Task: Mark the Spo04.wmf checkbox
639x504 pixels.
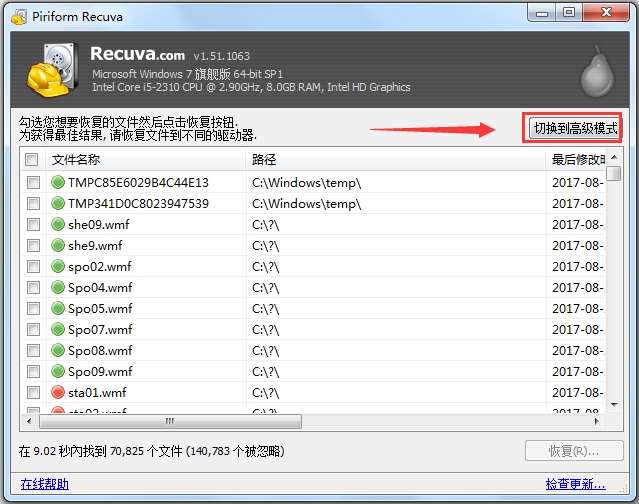Action: pyautogui.click(x=33, y=287)
